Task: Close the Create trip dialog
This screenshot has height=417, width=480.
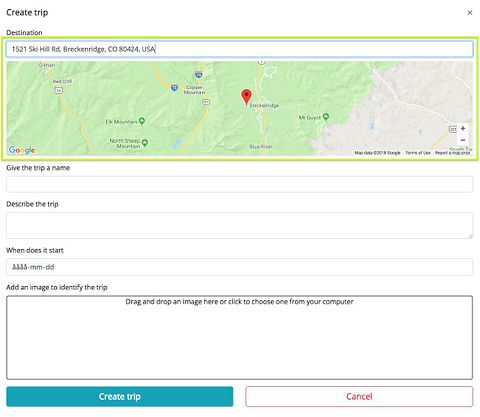Action: pos(470,13)
